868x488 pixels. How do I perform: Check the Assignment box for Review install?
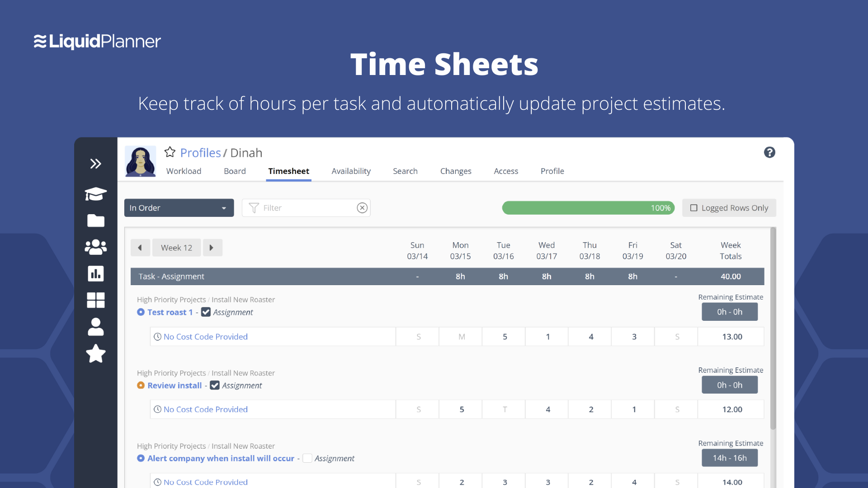pos(215,385)
